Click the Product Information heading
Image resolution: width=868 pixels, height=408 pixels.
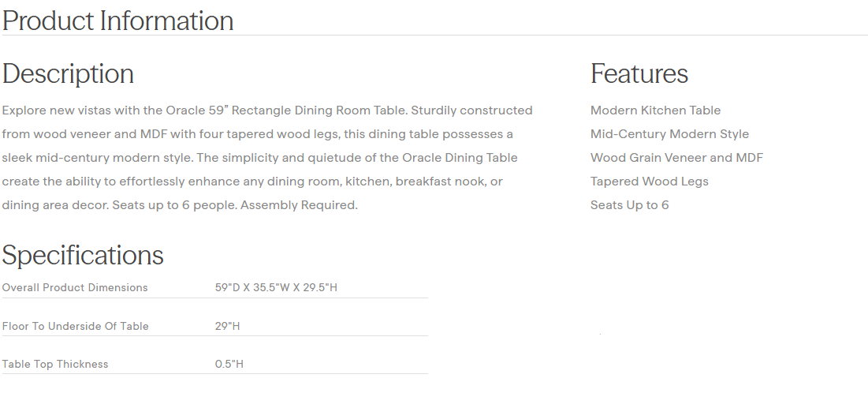118,21
